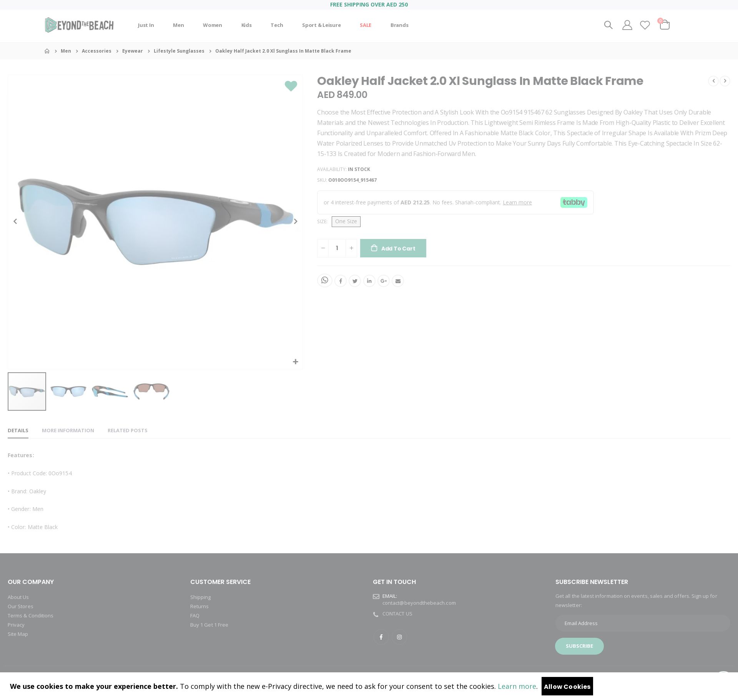Open the SALE menu item
This screenshot has height=700, width=738.
point(366,25)
